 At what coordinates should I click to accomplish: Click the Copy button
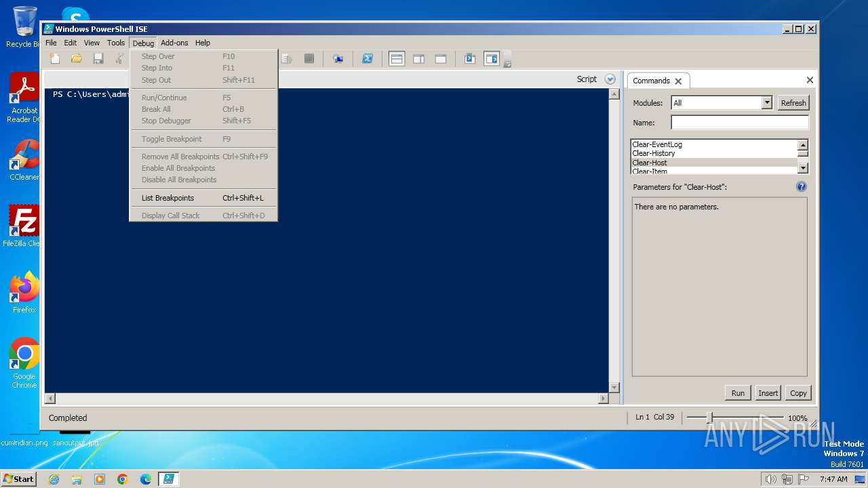pyautogui.click(x=798, y=393)
